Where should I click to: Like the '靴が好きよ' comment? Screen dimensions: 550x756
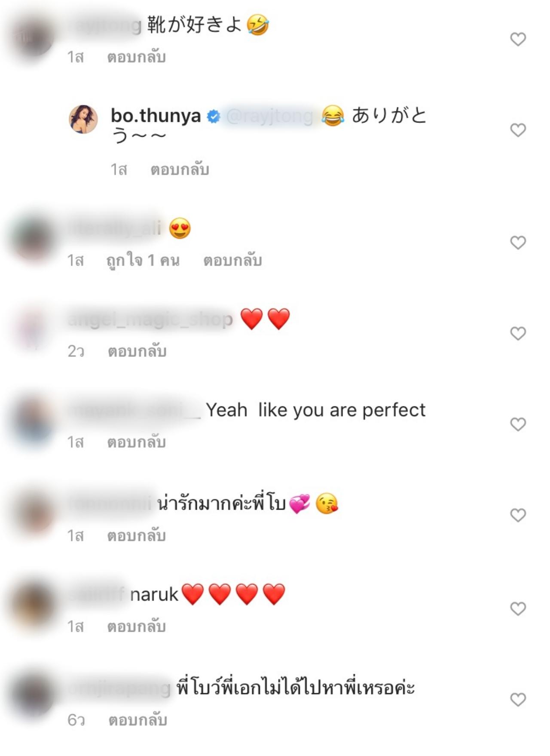(x=518, y=39)
